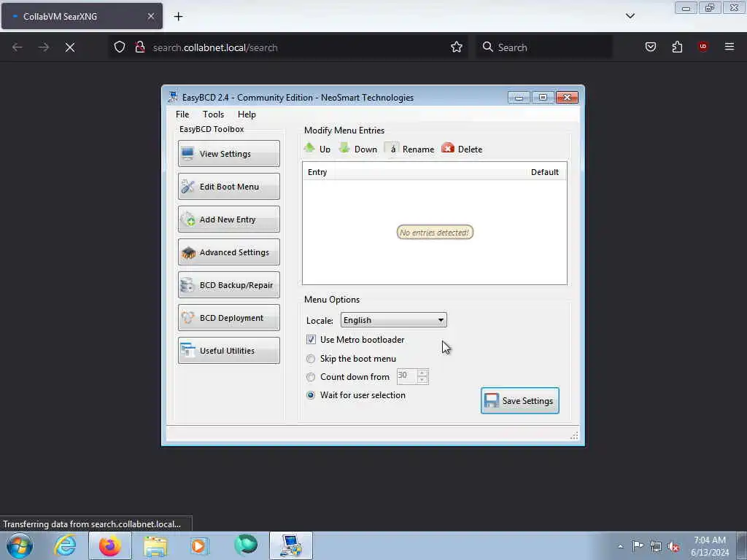Open the Tools menu in EasyBCD
This screenshot has height=560, width=747.
[x=213, y=114]
